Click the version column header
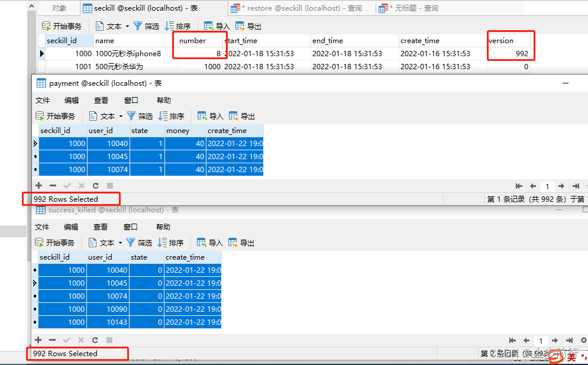 (x=509, y=40)
